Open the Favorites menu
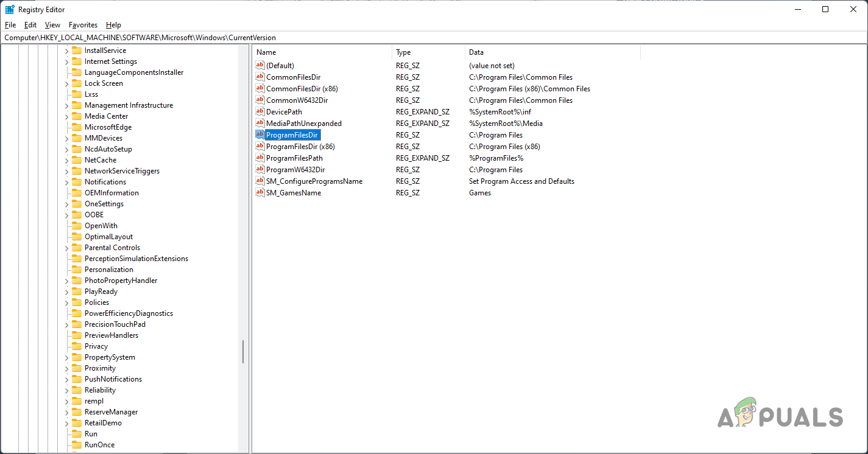868x454 pixels. coord(83,25)
